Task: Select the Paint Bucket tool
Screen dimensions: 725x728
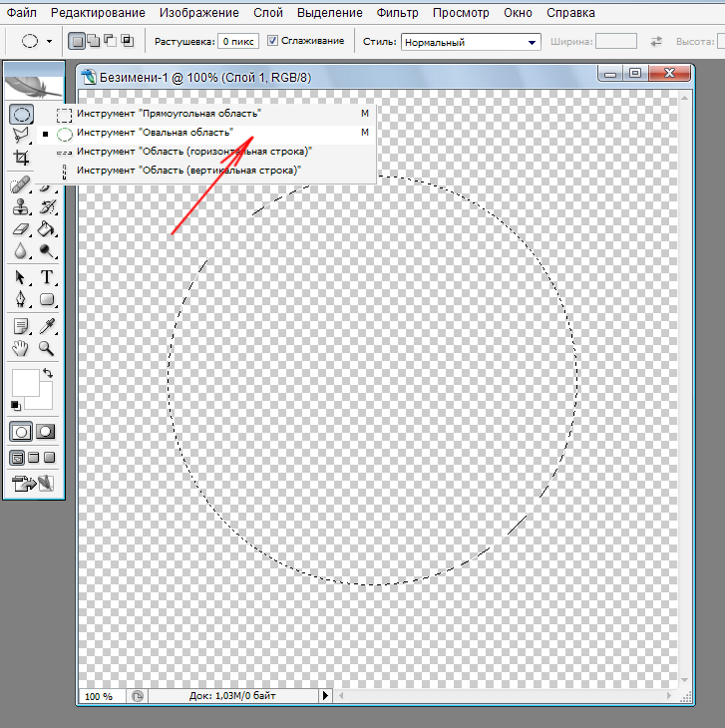Action: pyautogui.click(x=47, y=228)
